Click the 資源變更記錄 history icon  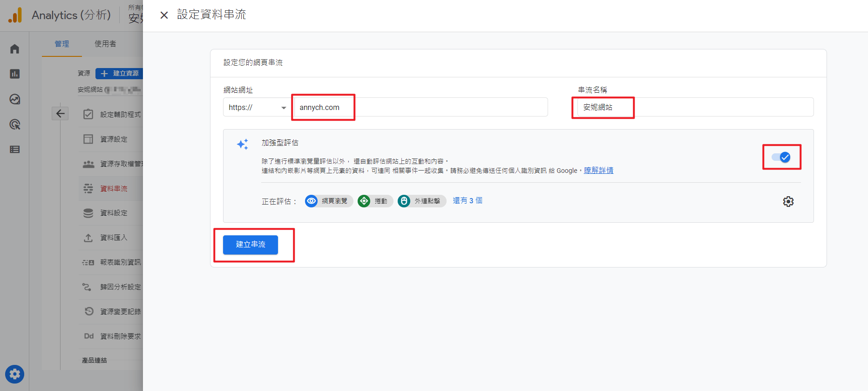(x=89, y=311)
